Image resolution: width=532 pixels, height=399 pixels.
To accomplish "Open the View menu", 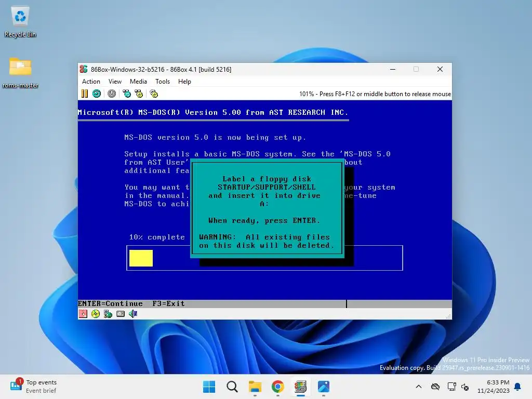I will click(115, 82).
